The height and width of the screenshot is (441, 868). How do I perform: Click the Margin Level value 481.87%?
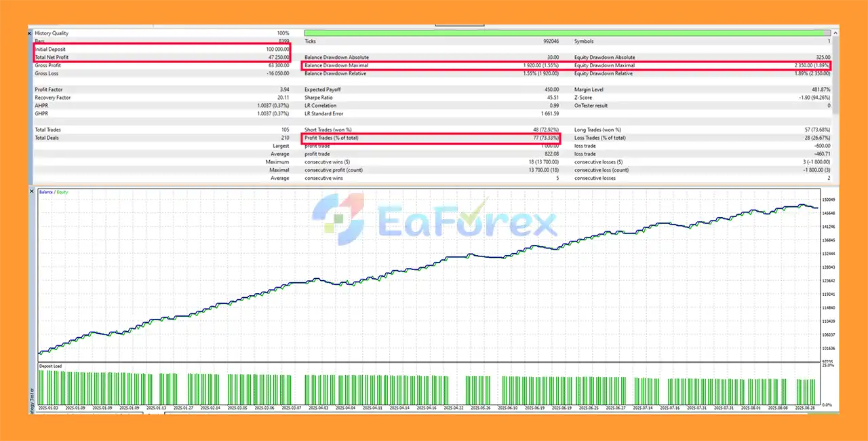tap(821, 90)
